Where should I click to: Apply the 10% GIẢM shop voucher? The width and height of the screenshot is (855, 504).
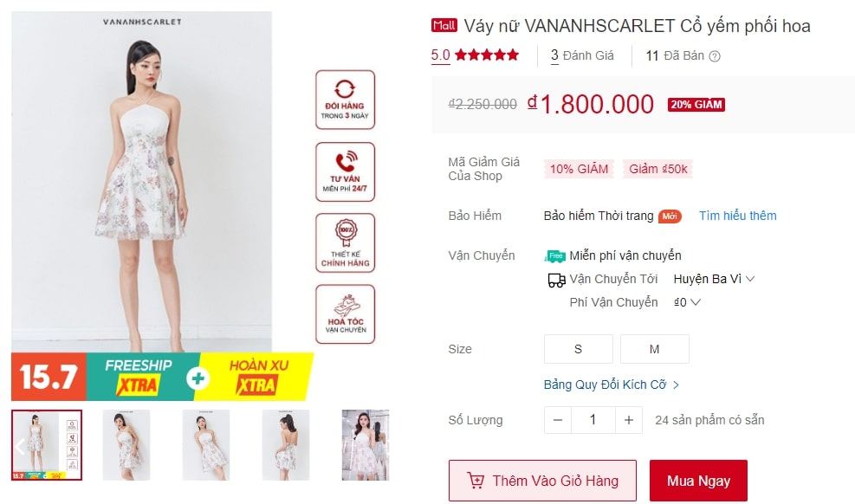(x=579, y=169)
